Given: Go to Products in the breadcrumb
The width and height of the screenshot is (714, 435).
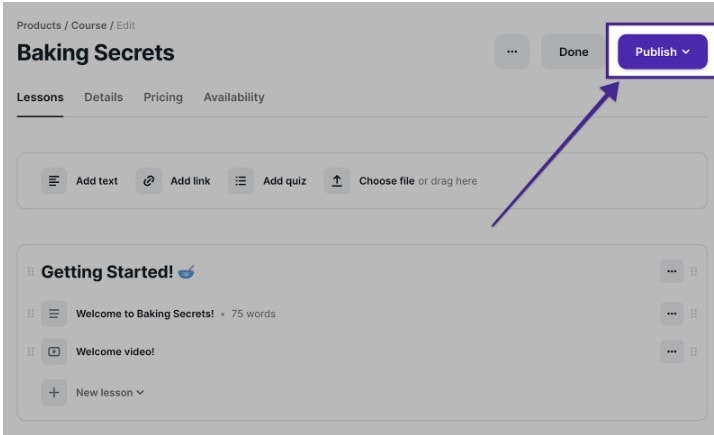Looking at the screenshot, I should (x=38, y=25).
